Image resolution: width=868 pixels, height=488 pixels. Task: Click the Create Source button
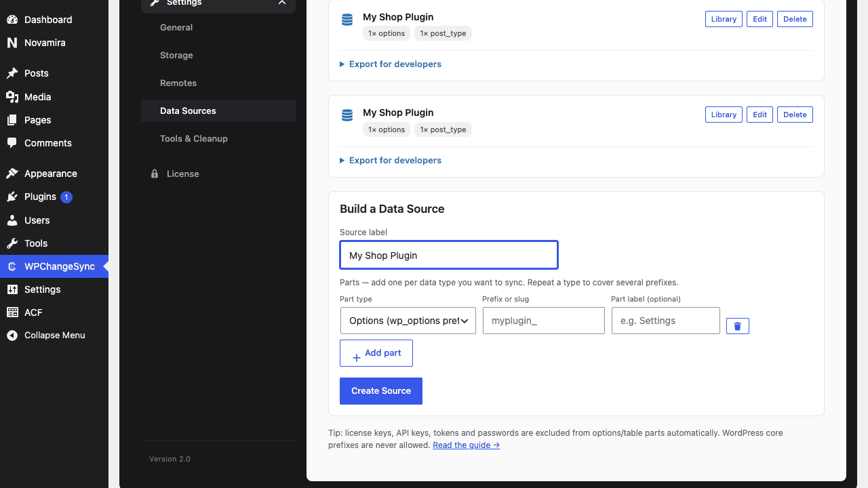pyautogui.click(x=381, y=391)
